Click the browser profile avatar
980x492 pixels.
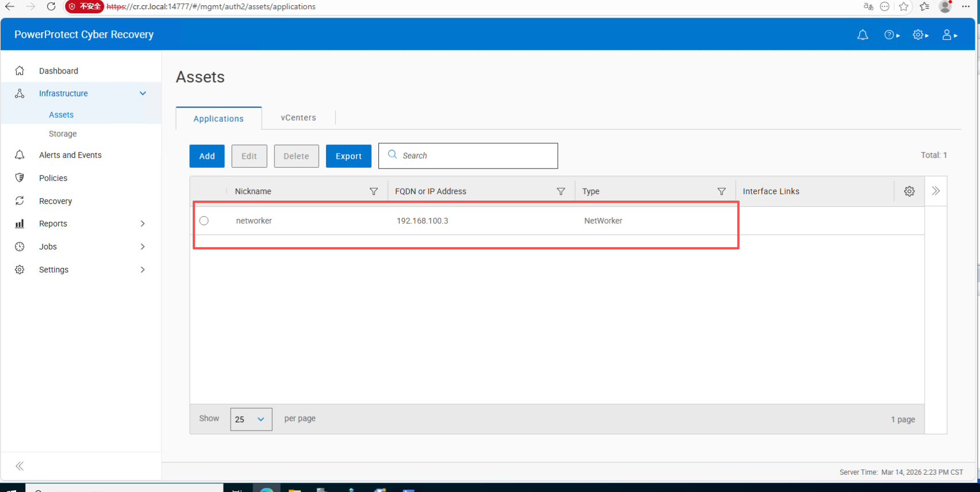[945, 6]
